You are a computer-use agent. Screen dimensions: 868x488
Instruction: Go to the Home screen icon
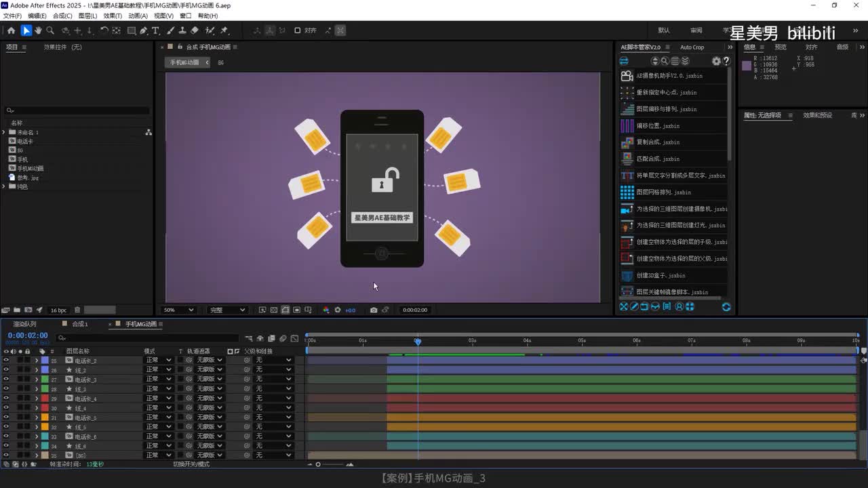point(11,30)
